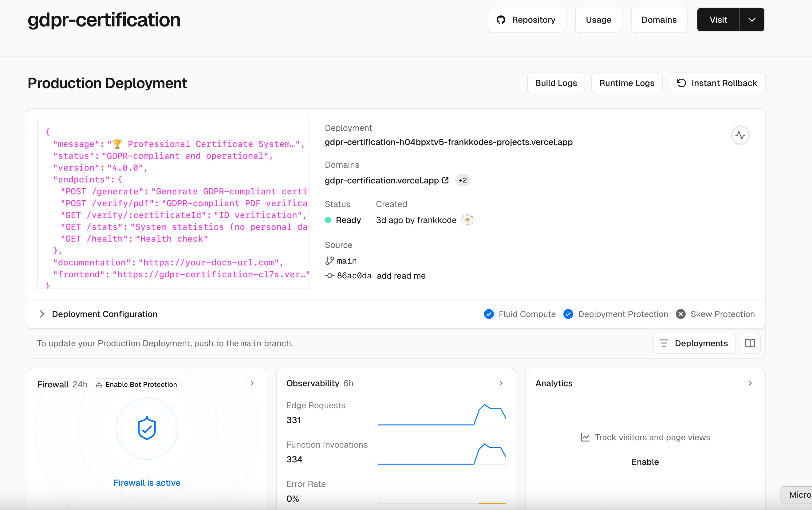Open the Domains settings
Viewport: 812px width, 510px height.
click(659, 20)
